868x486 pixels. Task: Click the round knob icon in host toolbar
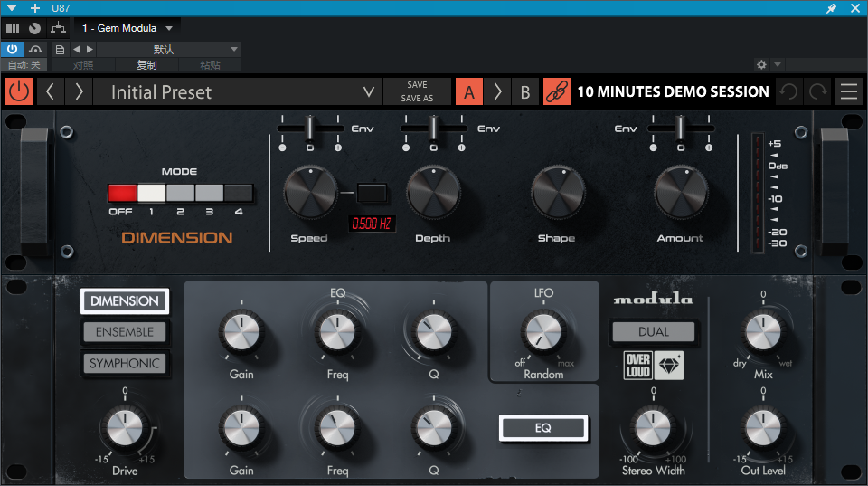pos(35,28)
